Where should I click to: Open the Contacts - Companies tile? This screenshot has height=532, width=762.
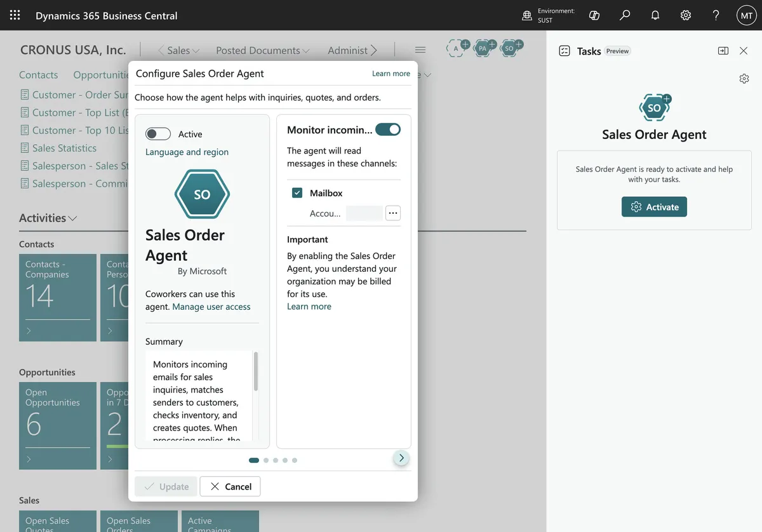(x=58, y=298)
